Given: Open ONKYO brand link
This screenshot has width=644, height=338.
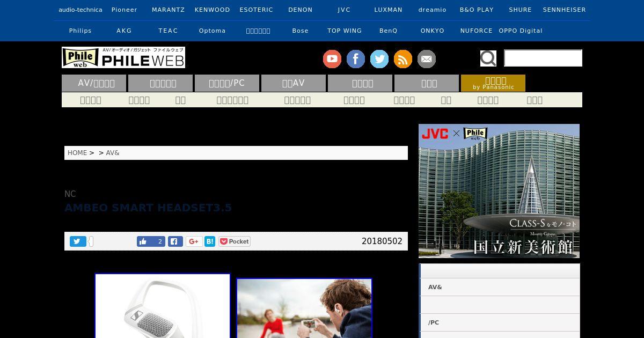Looking at the screenshot, I should click(x=433, y=31).
